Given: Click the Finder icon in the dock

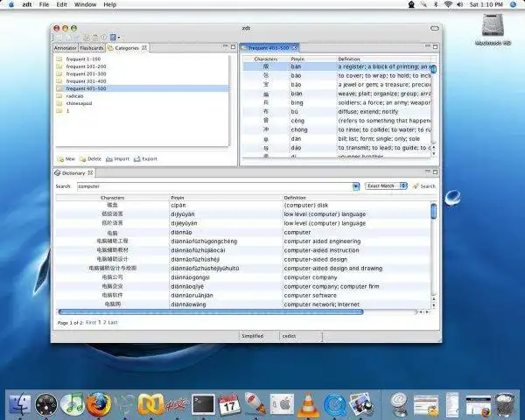Looking at the screenshot, I should (x=20, y=403).
